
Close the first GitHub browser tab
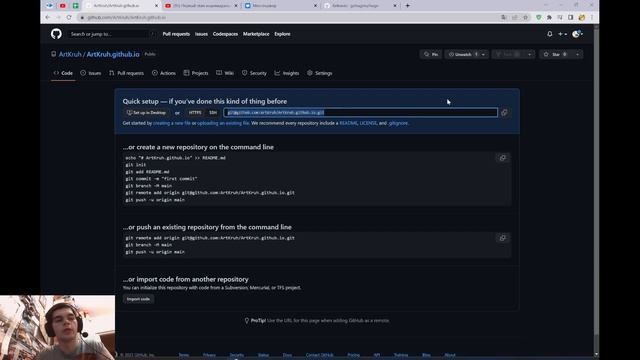156,6
